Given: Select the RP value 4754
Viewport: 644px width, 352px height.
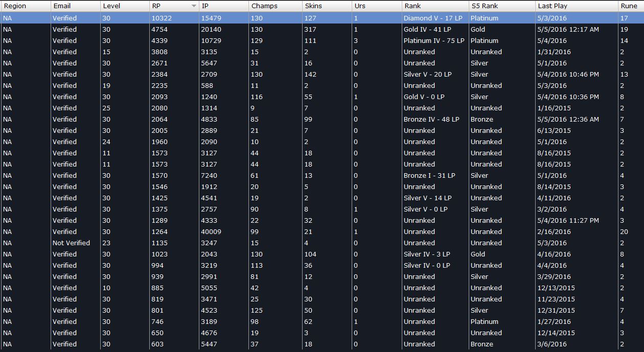Looking at the screenshot, I should 159,29.
